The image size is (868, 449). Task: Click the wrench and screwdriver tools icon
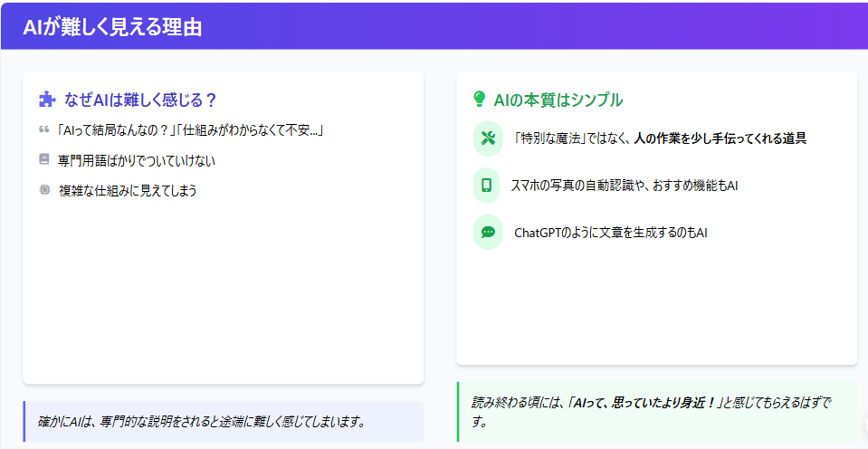487,139
